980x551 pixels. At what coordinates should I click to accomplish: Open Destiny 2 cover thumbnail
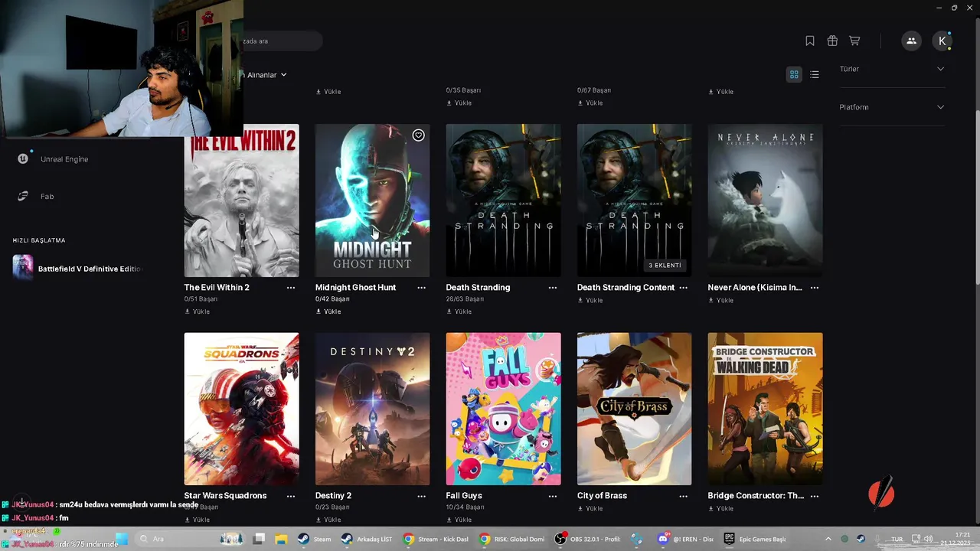click(373, 409)
